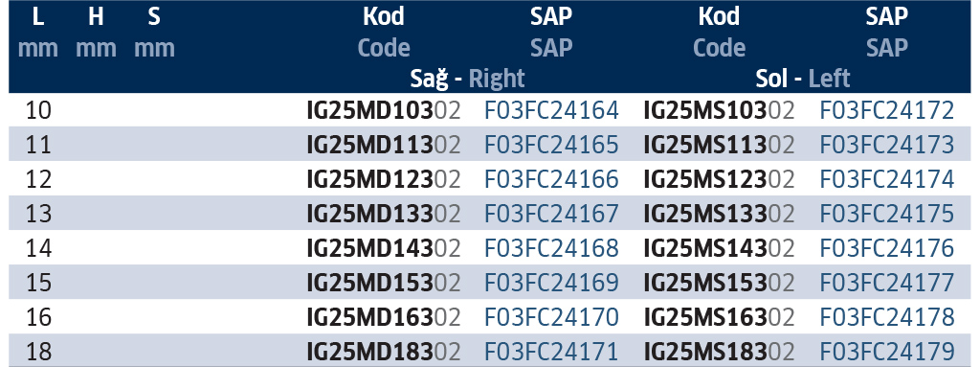980x367 pixels.
Task: Select code IG25MD14302
Action: 384,248
